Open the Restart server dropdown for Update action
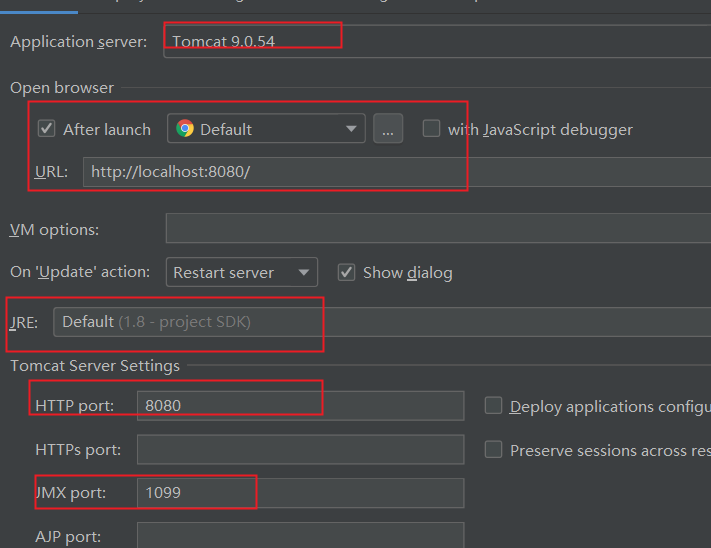The width and height of the screenshot is (711, 548). [242, 272]
